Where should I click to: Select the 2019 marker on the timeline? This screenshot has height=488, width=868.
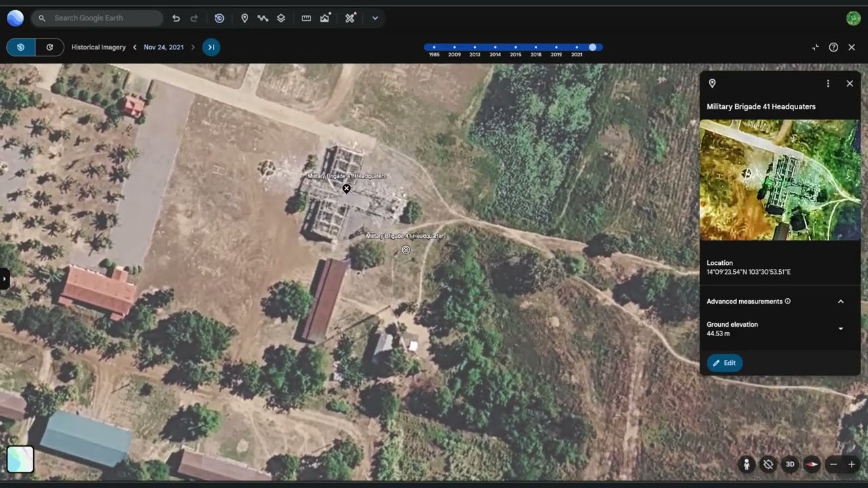pos(556,47)
